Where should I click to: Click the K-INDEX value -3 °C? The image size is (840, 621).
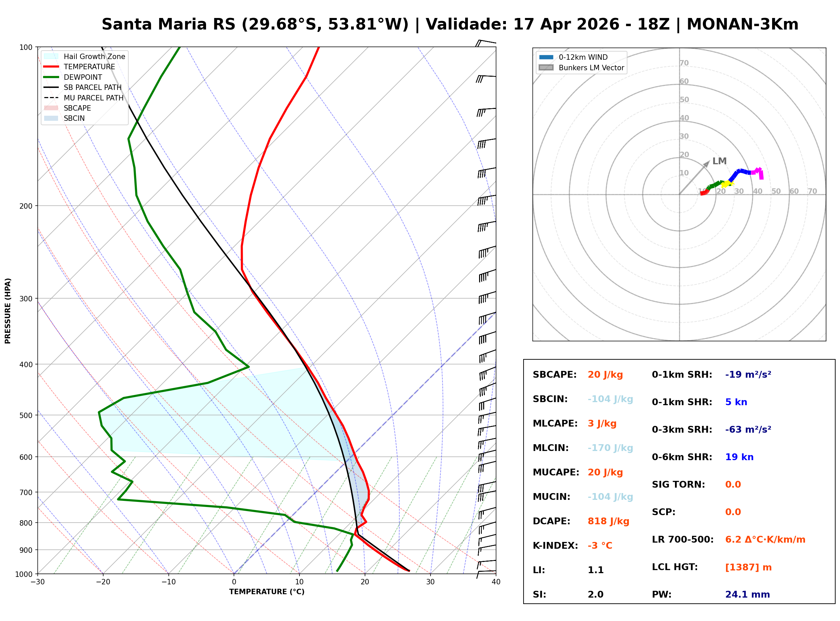(600, 546)
